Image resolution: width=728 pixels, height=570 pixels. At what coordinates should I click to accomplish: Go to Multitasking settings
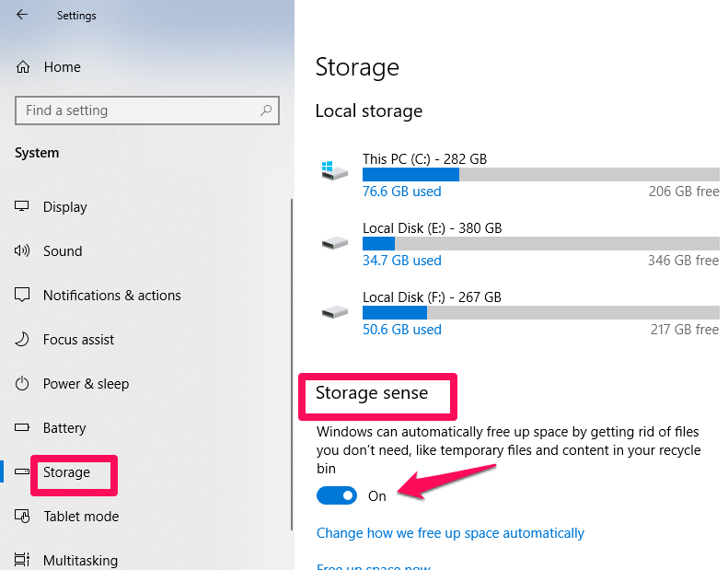pyautogui.click(x=80, y=560)
